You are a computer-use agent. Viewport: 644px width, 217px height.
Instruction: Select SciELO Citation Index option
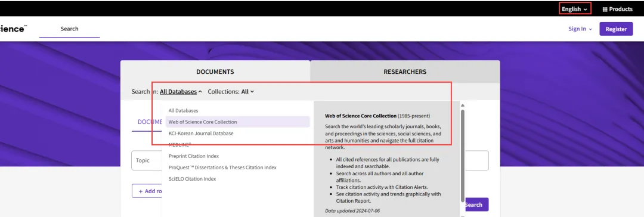[x=237, y=179]
